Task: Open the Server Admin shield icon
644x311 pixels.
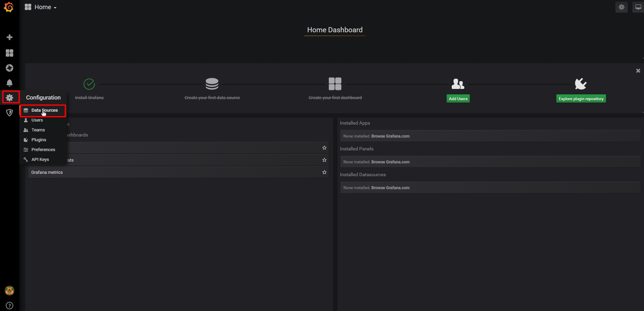Action: 10,113
